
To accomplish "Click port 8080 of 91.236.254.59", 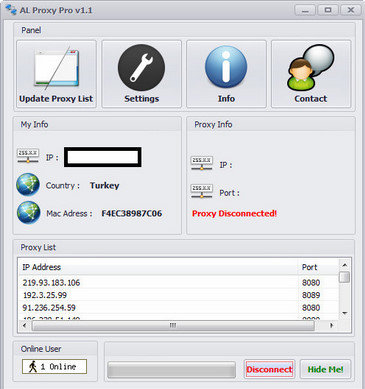I will point(311,308).
